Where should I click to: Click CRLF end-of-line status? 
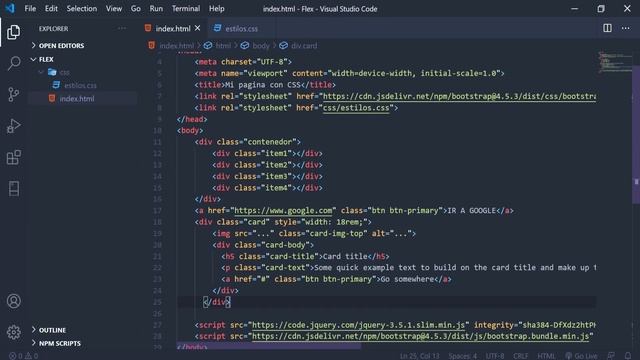520,356
